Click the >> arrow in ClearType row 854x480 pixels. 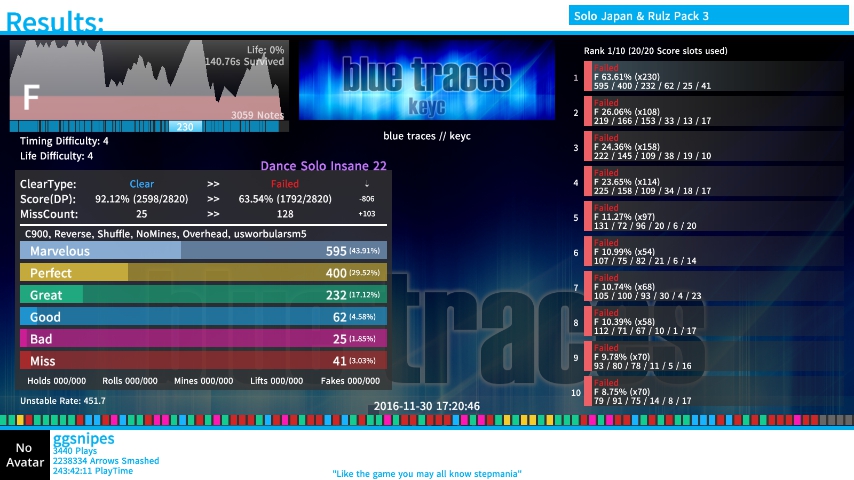(213, 184)
